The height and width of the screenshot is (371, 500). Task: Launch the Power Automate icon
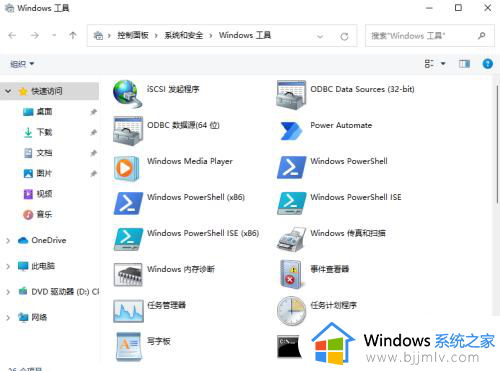pos(291,131)
